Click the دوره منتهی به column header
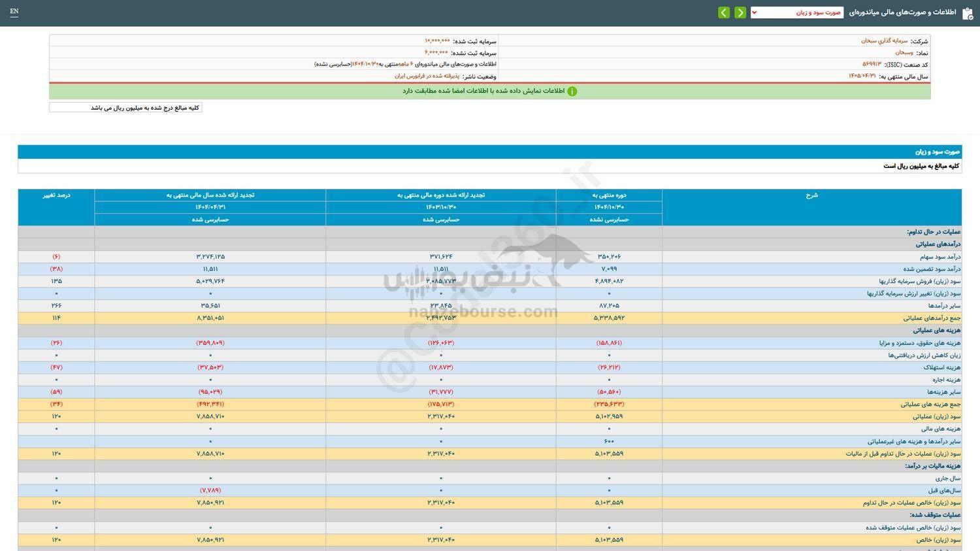 point(609,195)
